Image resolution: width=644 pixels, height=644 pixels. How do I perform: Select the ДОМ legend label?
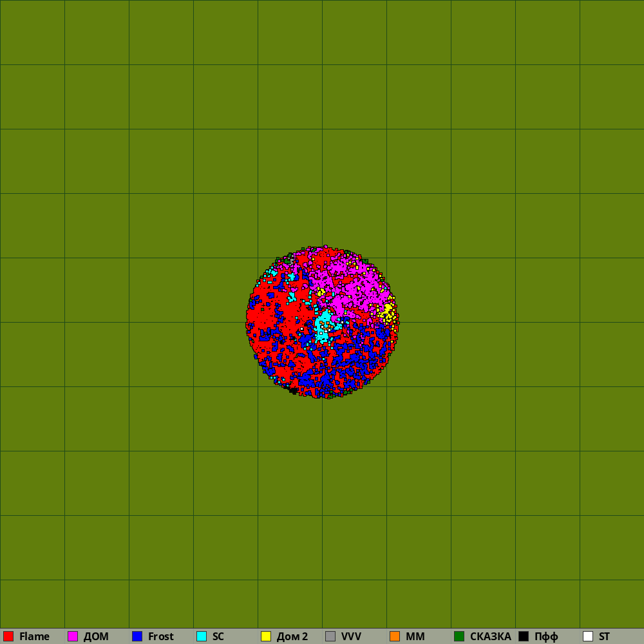(96, 636)
